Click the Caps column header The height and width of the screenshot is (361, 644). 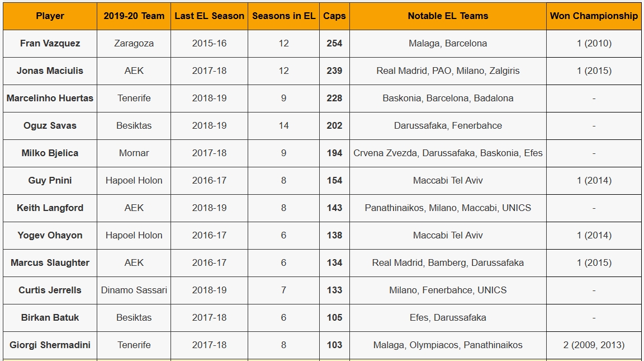tap(334, 16)
